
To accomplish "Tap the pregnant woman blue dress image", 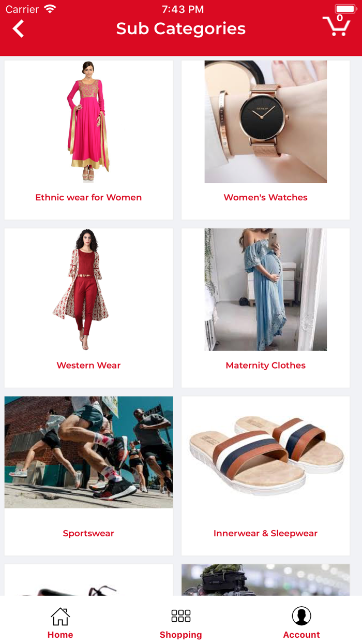I will 265,289.
